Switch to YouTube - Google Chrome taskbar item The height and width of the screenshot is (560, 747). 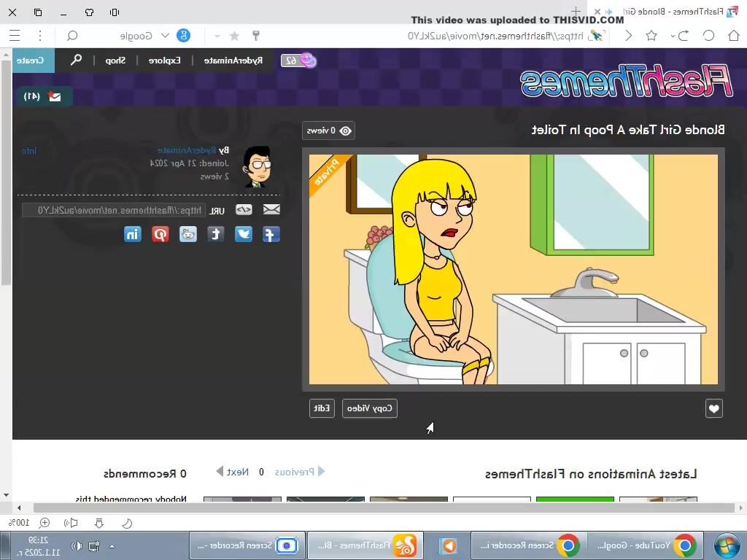pyautogui.click(x=646, y=545)
